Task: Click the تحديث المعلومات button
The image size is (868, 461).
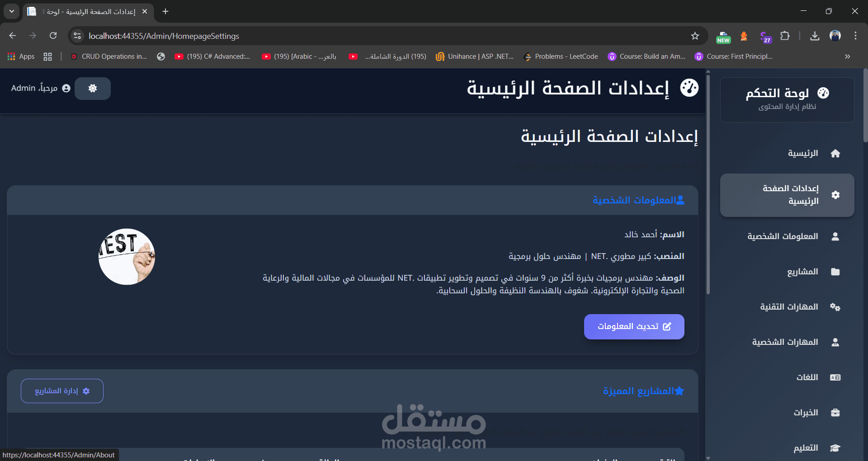Action: (x=634, y=327)
